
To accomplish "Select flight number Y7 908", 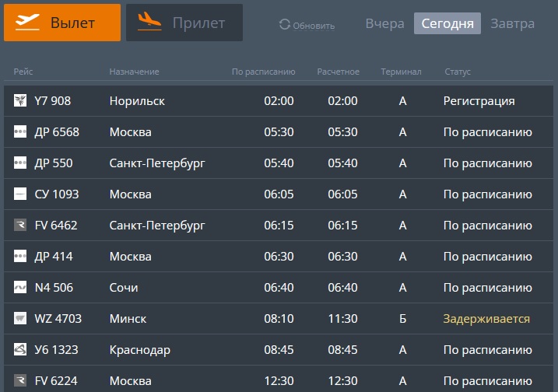I will pyautogui.click(x=53, y=101).
